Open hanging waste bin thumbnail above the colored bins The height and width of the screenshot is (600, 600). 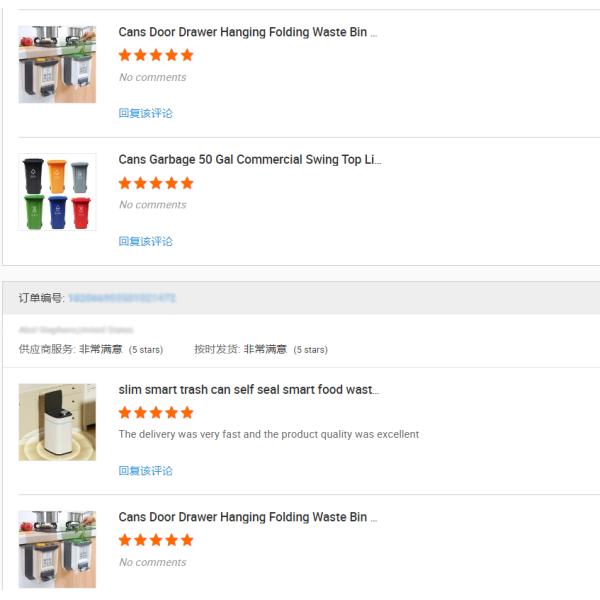click(x=57, y=64)
